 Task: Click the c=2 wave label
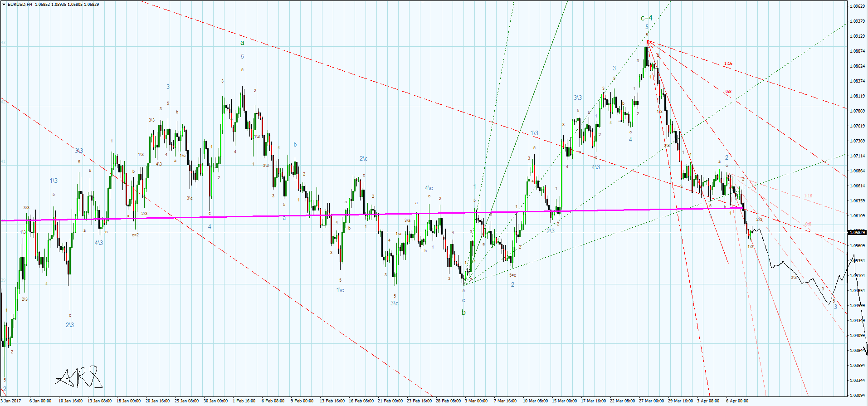(x=135, y=235)
